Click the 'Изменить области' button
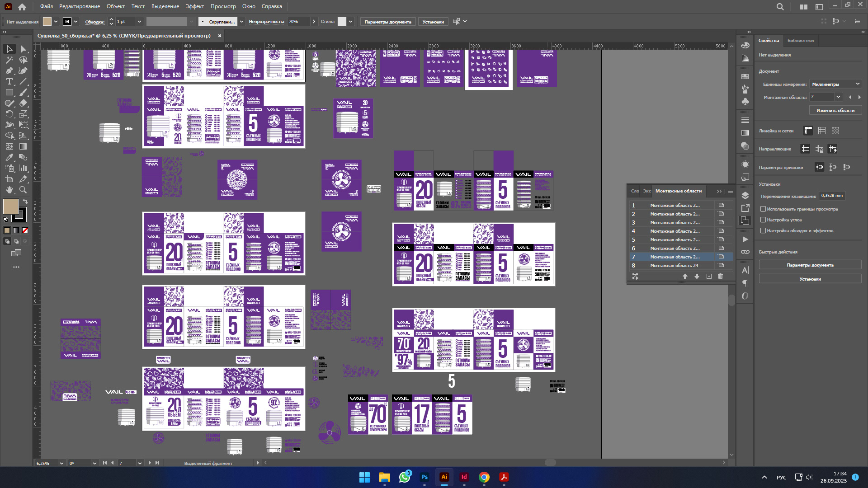 [x=835, y=110]
